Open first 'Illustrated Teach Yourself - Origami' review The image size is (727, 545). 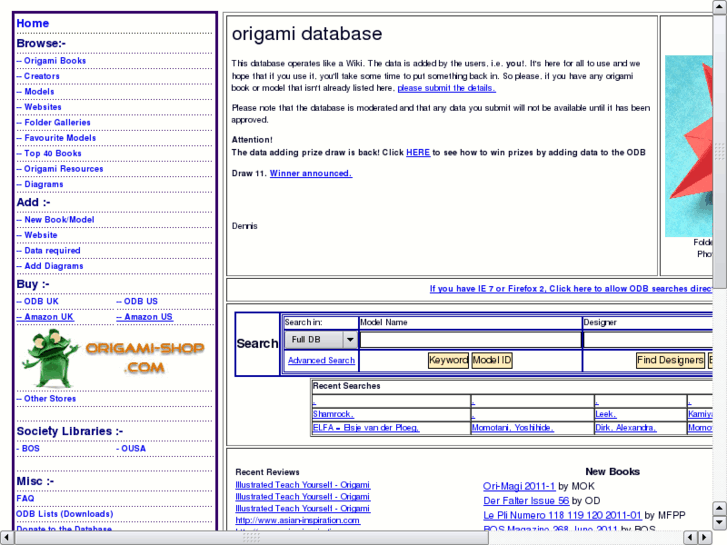[x=302, y=485]
